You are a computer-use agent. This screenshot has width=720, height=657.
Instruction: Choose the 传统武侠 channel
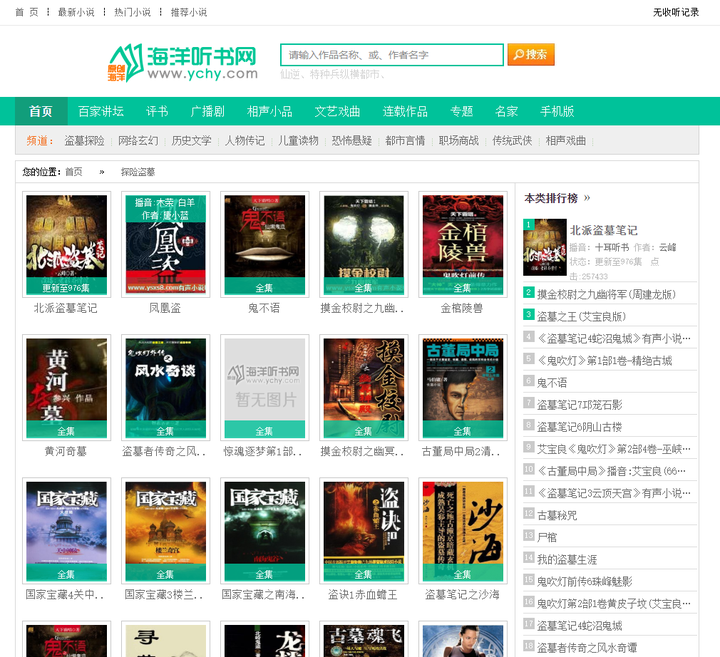click(x=512, y=140)
